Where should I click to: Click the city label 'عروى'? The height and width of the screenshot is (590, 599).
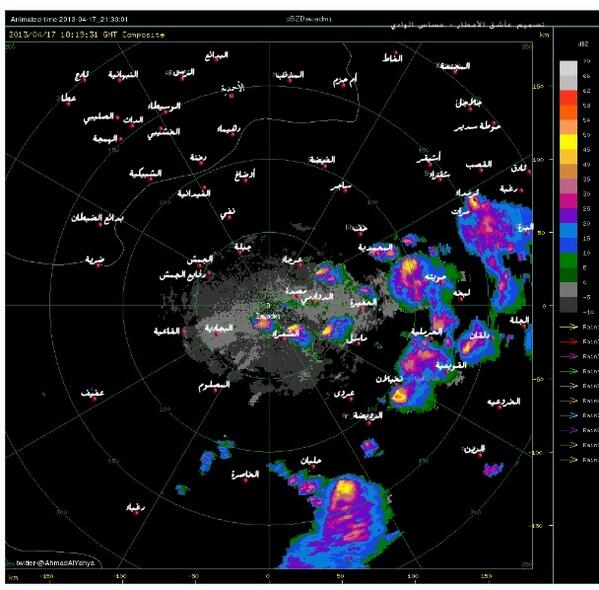tap(344, 393)
